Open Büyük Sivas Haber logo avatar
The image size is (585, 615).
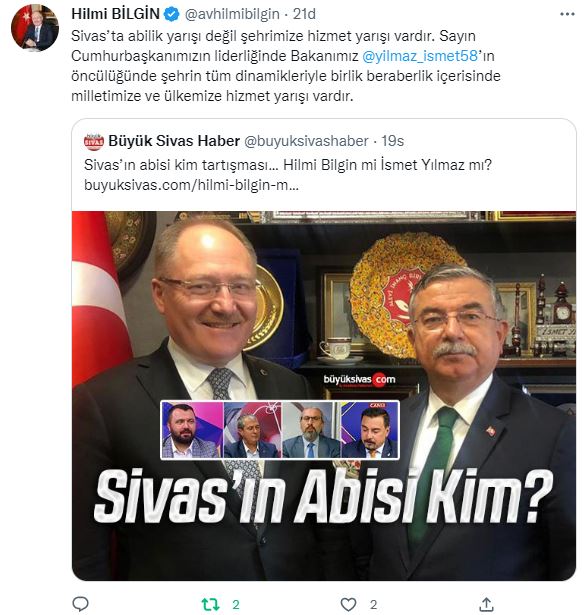pos(94,142)
